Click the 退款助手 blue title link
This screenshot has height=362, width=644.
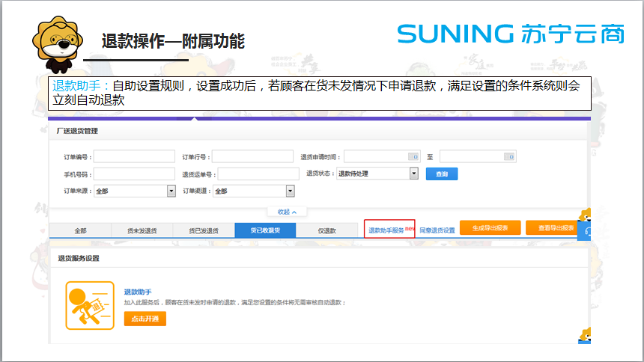click(138, 292)
